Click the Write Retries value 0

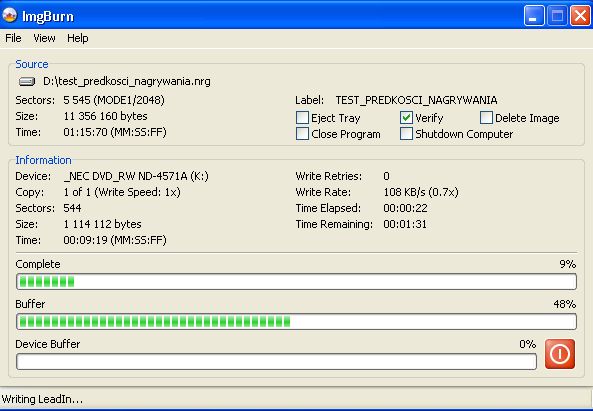pos(386,176)
